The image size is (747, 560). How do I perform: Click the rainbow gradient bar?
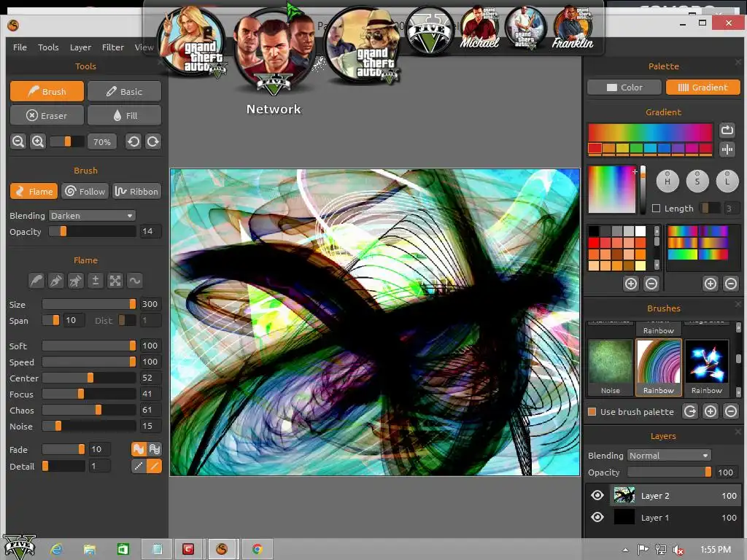pyautogui.click(x=650, y=132)
